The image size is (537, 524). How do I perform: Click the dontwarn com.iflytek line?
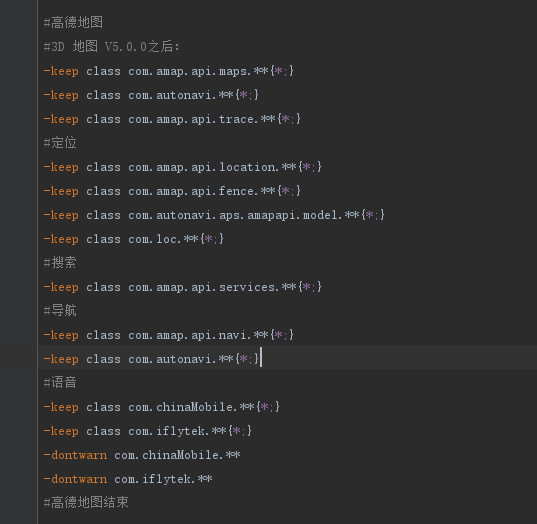[x=128, y=479]
